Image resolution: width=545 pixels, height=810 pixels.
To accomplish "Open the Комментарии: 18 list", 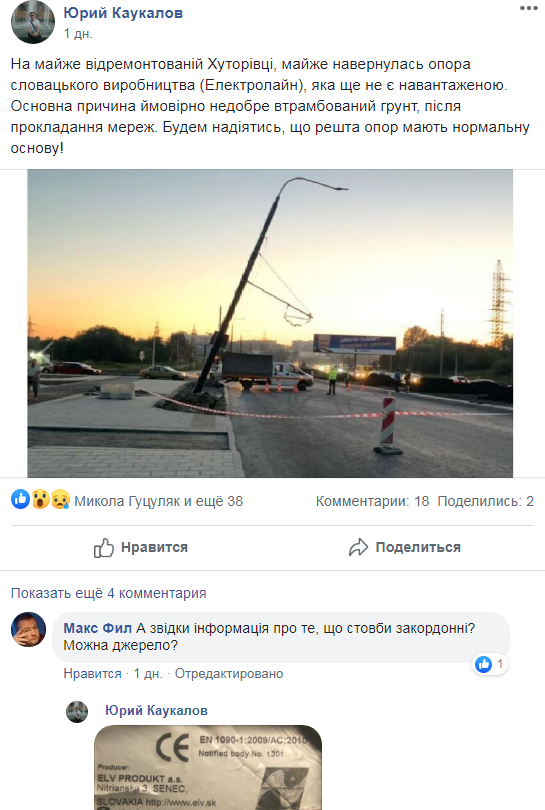I will [372, 501].
